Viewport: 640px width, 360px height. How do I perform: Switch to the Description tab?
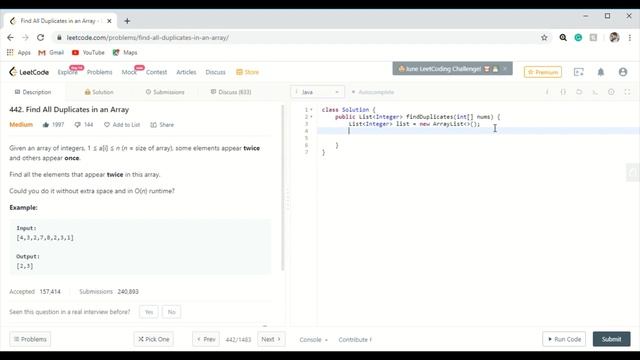pyautogui.click(x=33, y=92)
